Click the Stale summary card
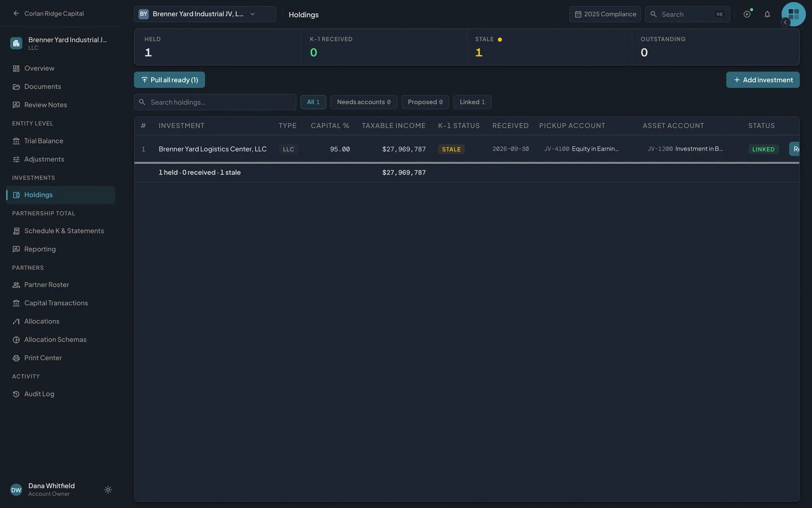The width and height of the screenshot is (812, 508). click(550, 47)
